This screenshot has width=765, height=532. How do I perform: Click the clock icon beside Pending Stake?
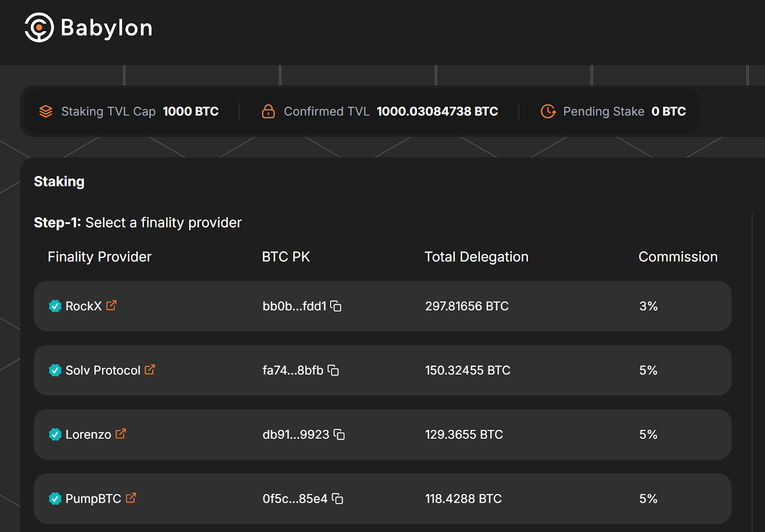pos(548,111)
